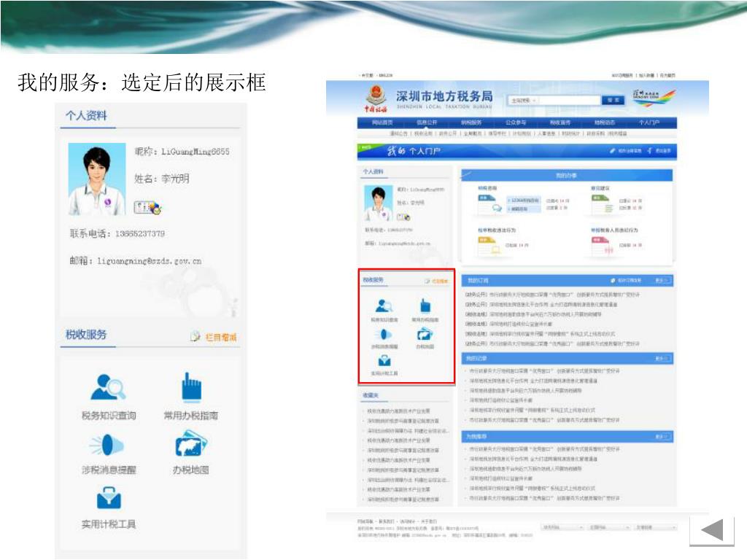Image resolution: width=747 pixels, height=560 pixels.
Task: Click the 更多 button on the 为我推荐 bar
Action: 662,436
